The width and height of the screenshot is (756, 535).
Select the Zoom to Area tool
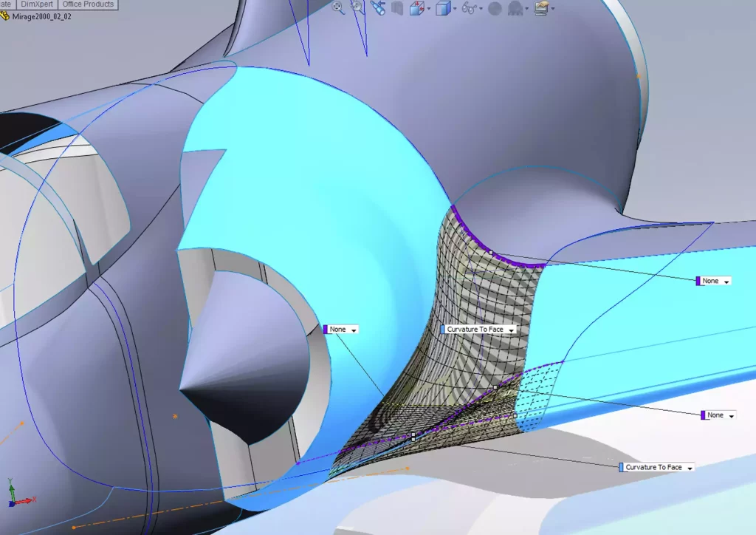click(357, 8)
